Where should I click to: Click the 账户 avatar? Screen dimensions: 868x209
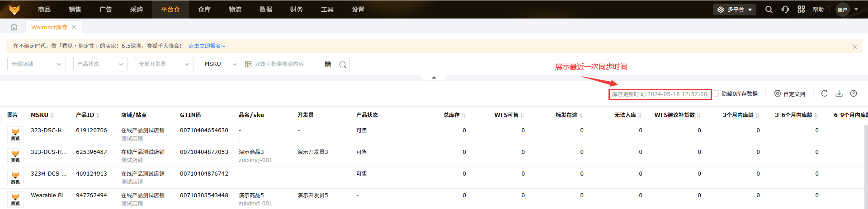click(842, 9)
